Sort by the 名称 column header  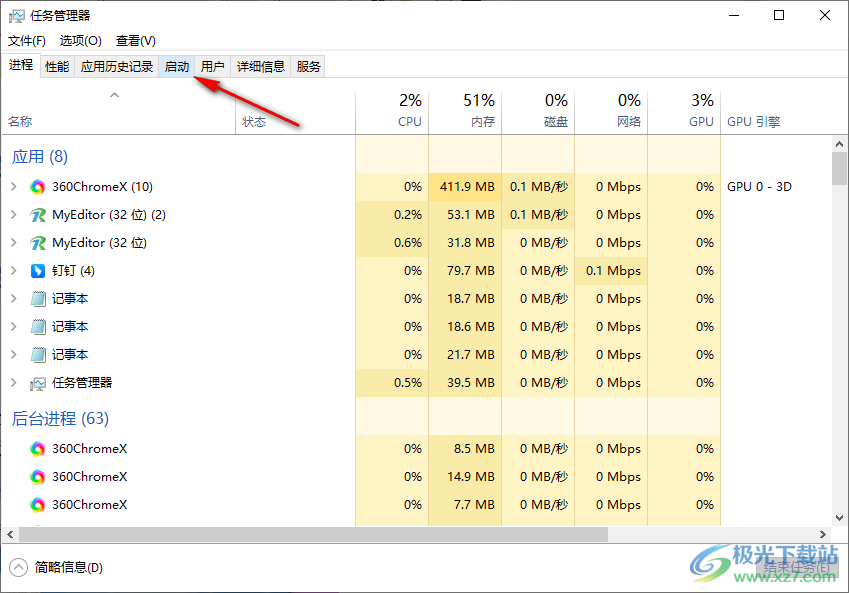119,112
